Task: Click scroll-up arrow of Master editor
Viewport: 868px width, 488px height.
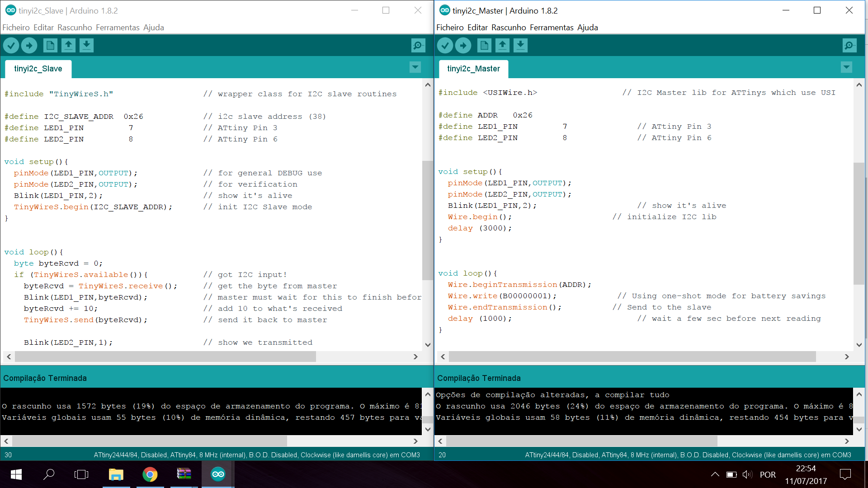Action: point(859,84)
